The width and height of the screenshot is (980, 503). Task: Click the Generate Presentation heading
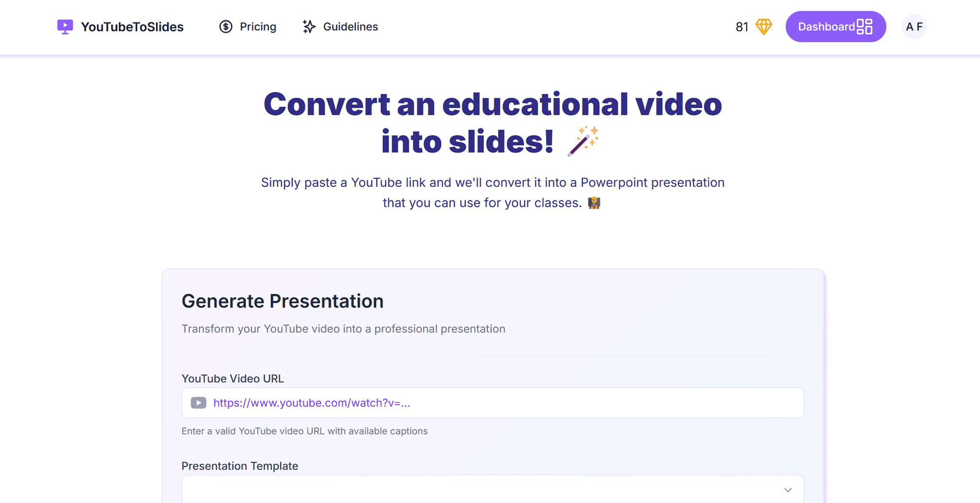point(282,301)
